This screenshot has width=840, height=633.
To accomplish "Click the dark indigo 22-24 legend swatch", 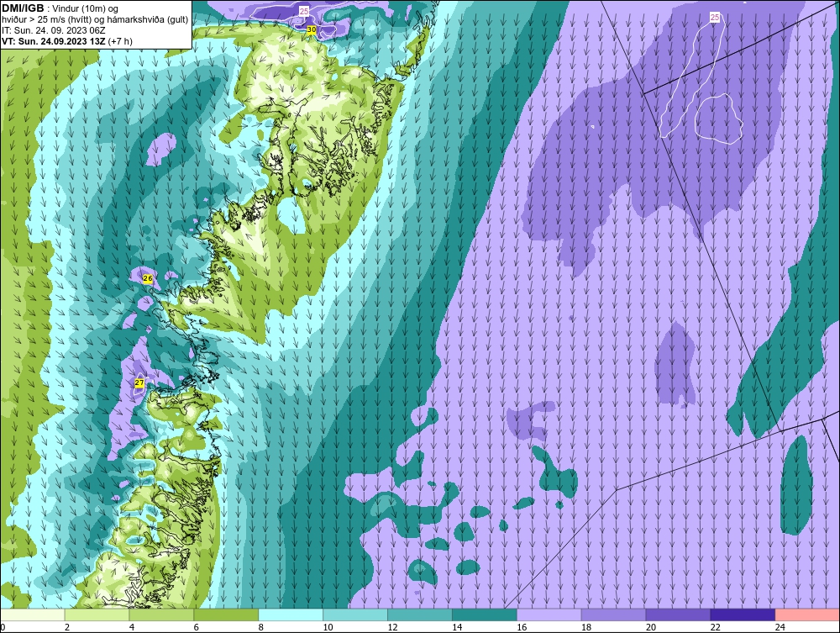I will pos(743,615).
